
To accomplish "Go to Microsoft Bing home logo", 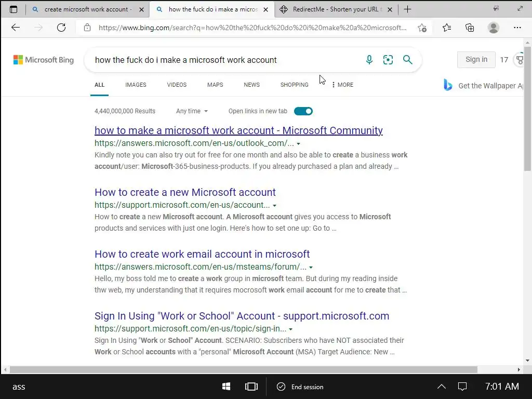I will (x=44, y=60).
